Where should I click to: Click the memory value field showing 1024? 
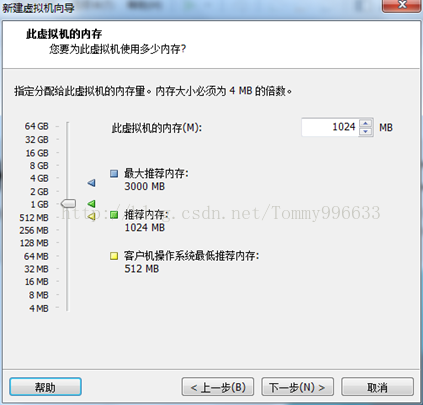point(330,127)
